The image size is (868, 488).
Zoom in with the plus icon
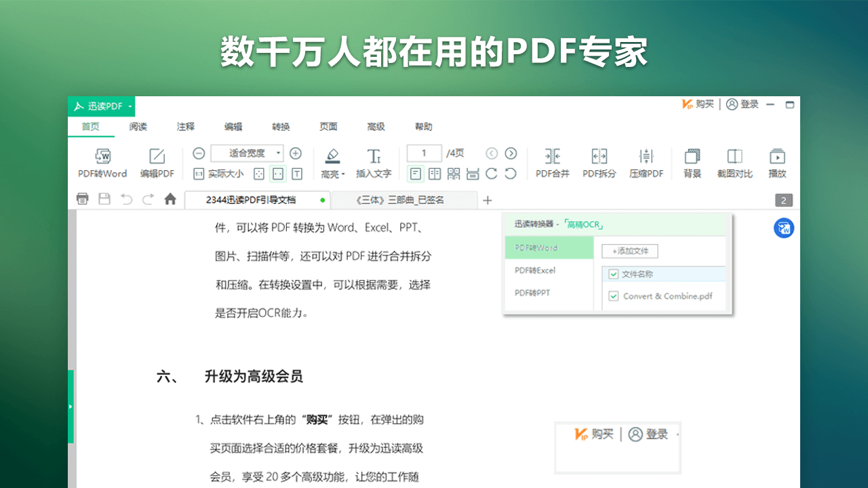point(296,153)
